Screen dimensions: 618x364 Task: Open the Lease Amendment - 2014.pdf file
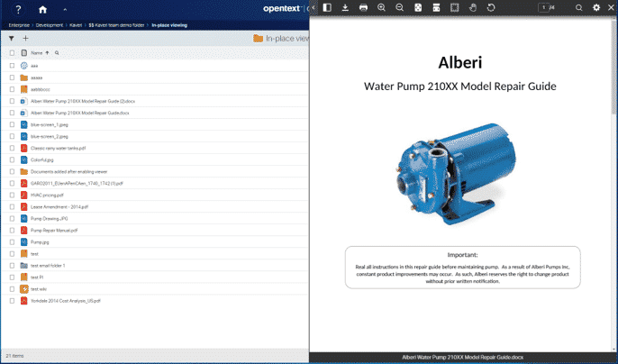pyautogui.click(x=56, y=206)
